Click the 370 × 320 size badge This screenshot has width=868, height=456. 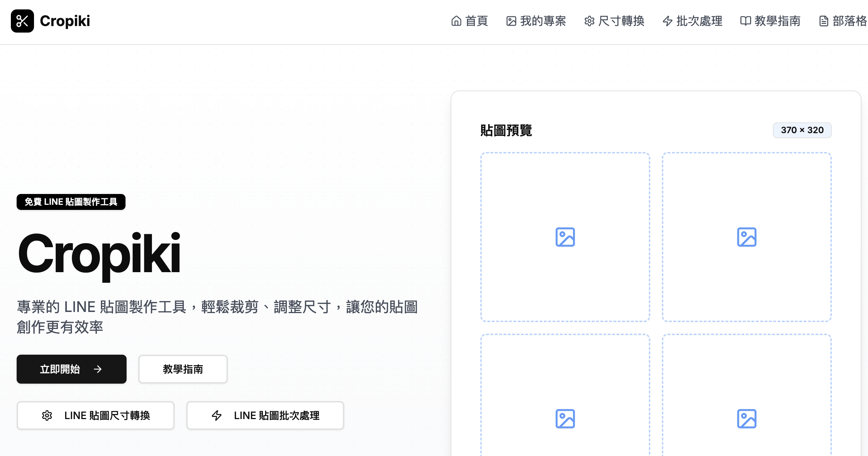click(x=802, y=130)
